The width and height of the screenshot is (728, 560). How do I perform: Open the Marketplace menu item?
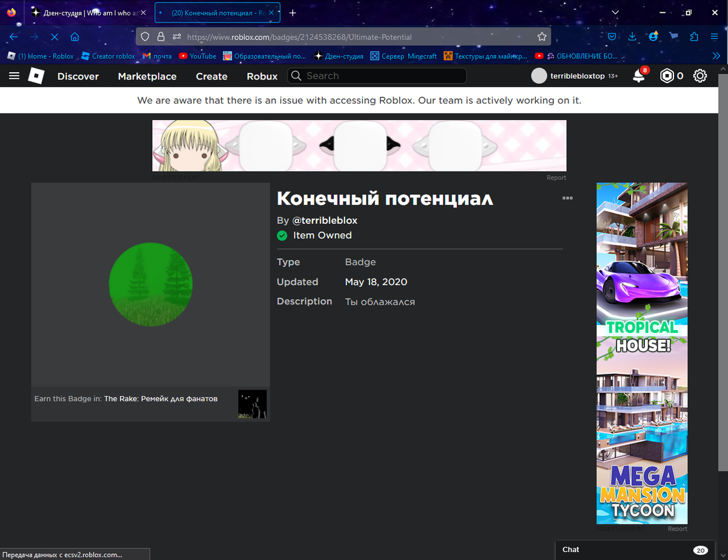(147, 76)
